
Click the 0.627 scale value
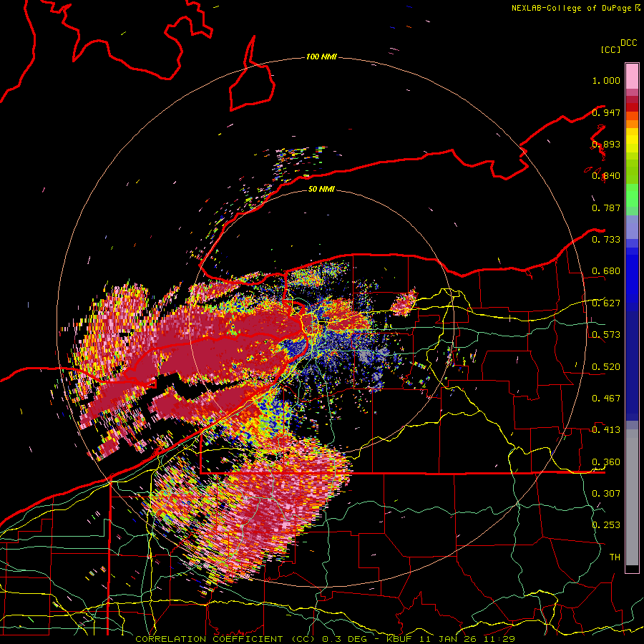tap(606, 303)
